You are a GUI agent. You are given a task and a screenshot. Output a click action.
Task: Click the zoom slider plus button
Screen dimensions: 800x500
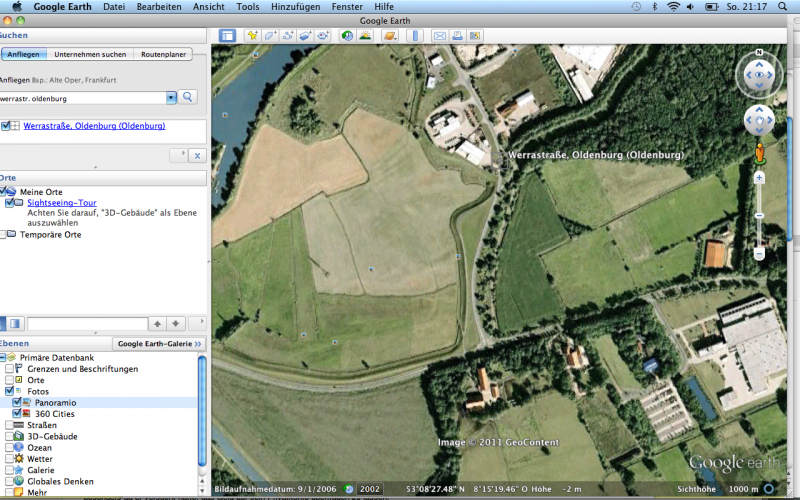click(x=759, y=177)
